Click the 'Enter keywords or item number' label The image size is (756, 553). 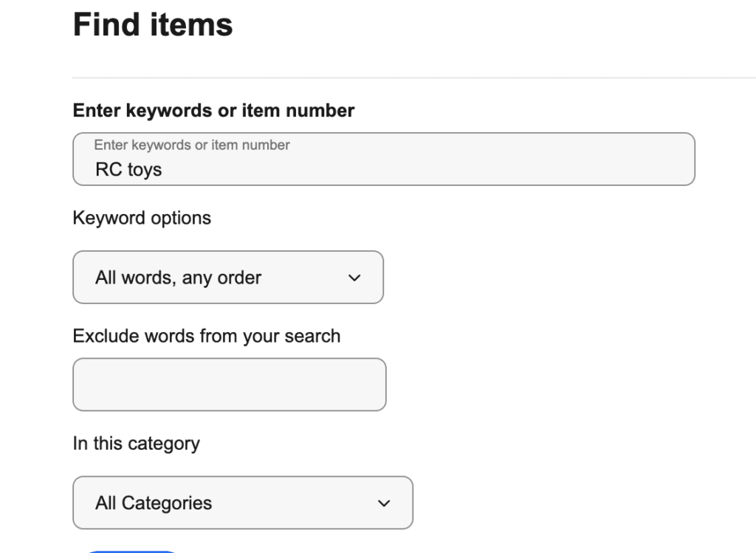tap(213, 110)
